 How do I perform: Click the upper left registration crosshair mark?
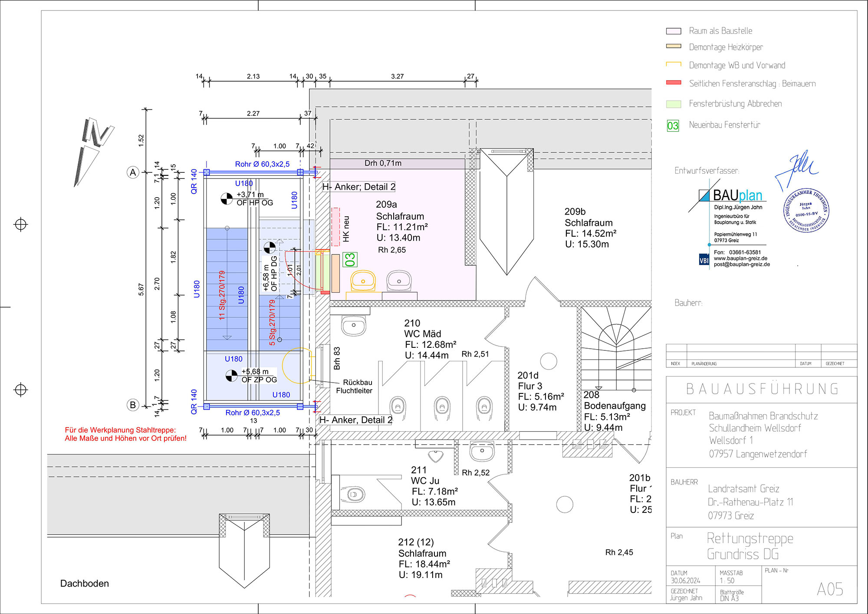(x=21, y=224)
